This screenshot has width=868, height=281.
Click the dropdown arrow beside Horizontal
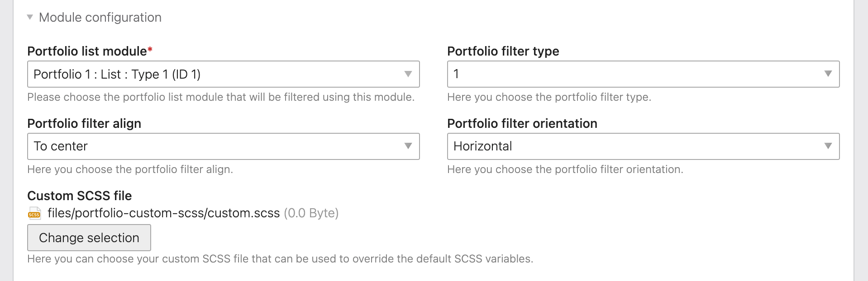828,146
